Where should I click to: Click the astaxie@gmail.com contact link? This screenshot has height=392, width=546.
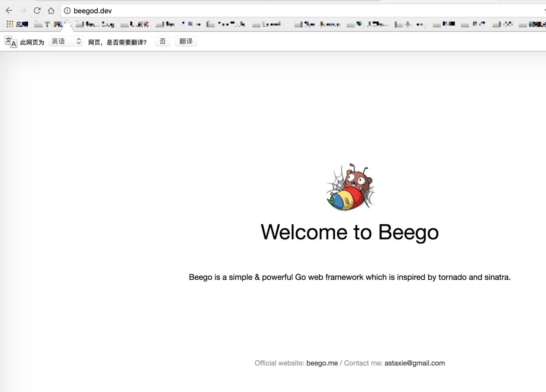415,363
